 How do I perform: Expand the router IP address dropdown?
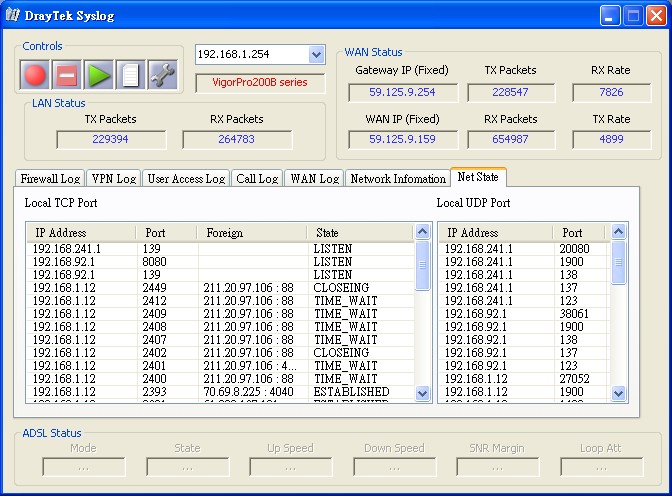point(316,54)
